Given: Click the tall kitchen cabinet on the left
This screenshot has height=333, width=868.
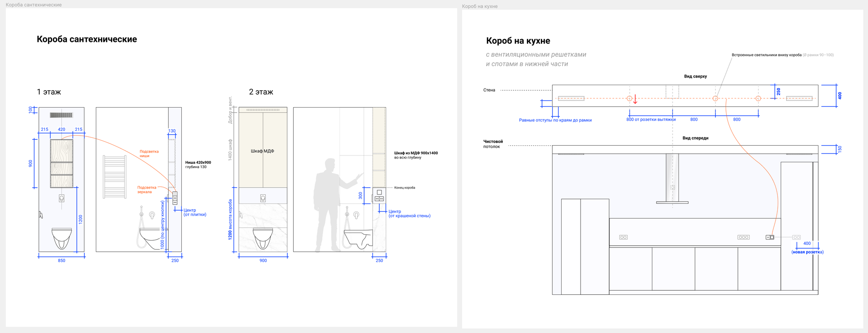Looking at the screenshot, I should 585,247.
